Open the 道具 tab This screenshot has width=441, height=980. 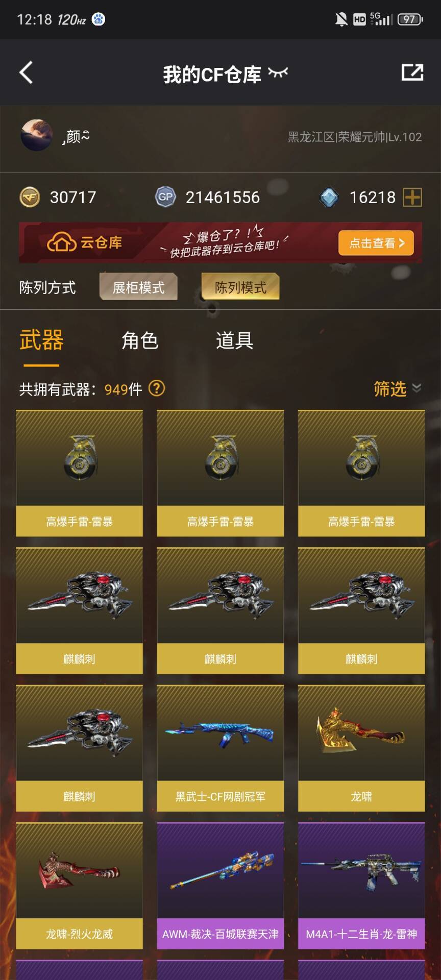pyautogui.click(x=234, y=340)
